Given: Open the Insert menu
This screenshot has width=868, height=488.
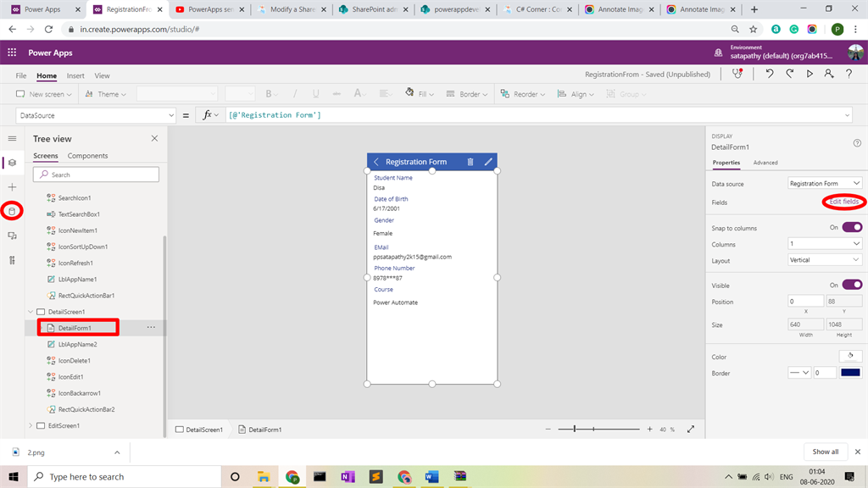Looking at the screenshot, I should point(75,75).
